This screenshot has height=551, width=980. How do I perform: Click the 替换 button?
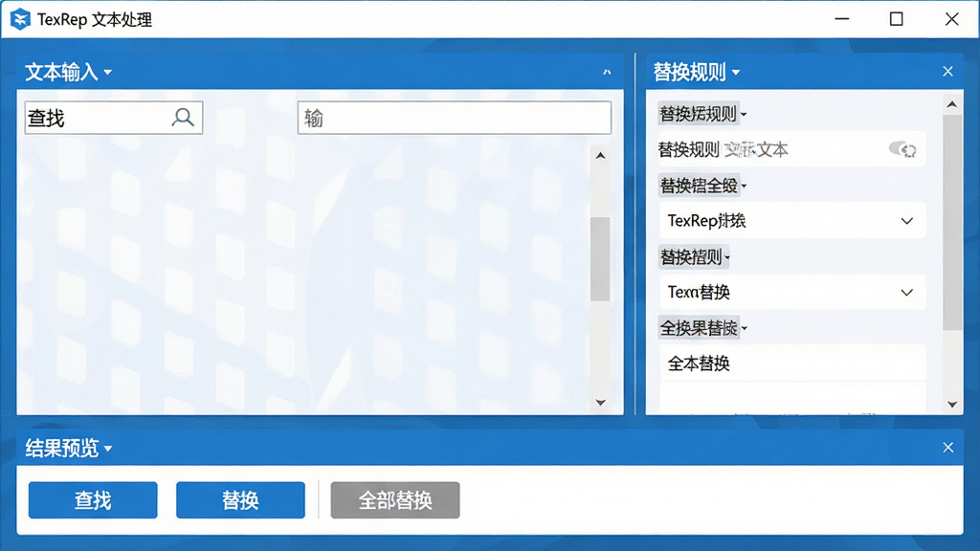(240, 499)
